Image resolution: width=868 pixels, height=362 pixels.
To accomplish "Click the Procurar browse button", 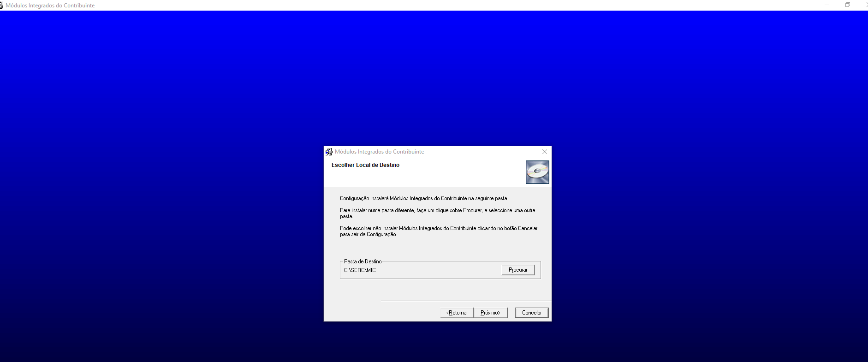I will [518, 270].
